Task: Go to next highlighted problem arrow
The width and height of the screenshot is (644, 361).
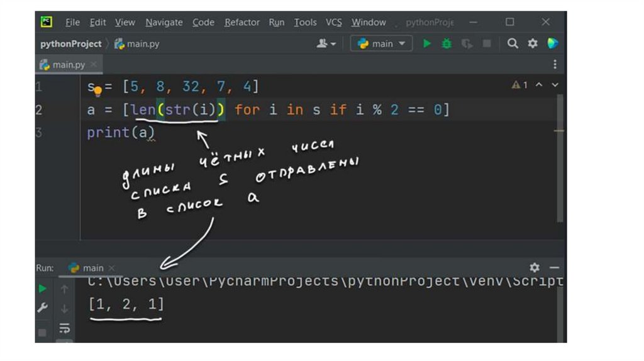Action: pos(555,85)
